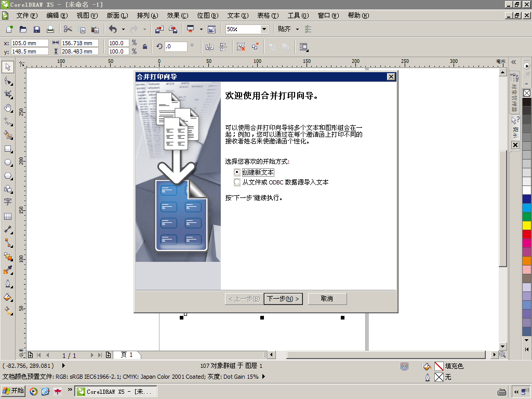The height and width of the screenshot is (399, 532).
Task: Select the Outline pen tool
Action: [x=8, y=284]
